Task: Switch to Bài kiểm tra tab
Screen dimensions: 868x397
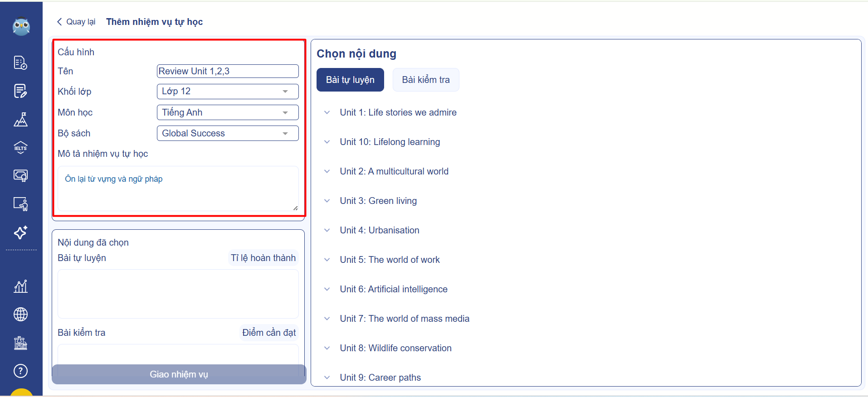Action: (x=425, y=80)
